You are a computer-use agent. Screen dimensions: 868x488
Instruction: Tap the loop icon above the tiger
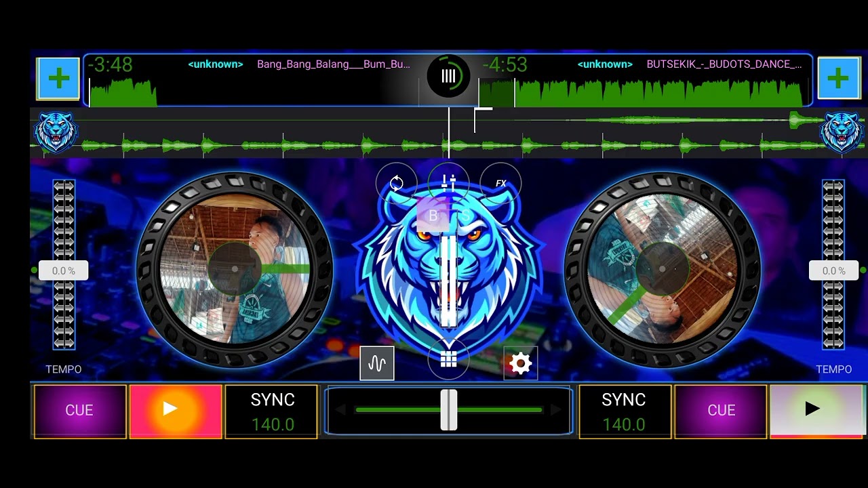click(x=397, y=183)
